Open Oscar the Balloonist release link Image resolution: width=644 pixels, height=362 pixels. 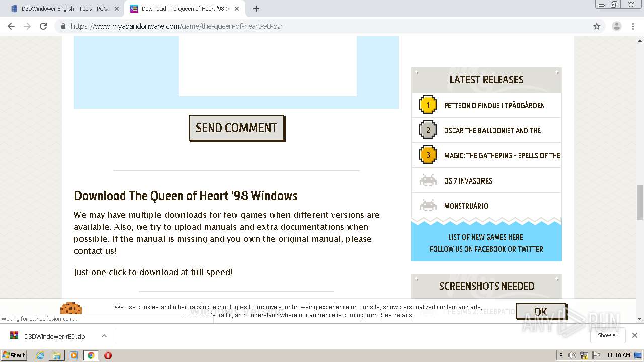(x=492, y=130)
